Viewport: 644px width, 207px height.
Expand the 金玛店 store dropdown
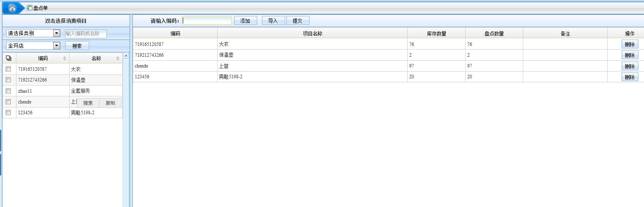pos(56,46)
